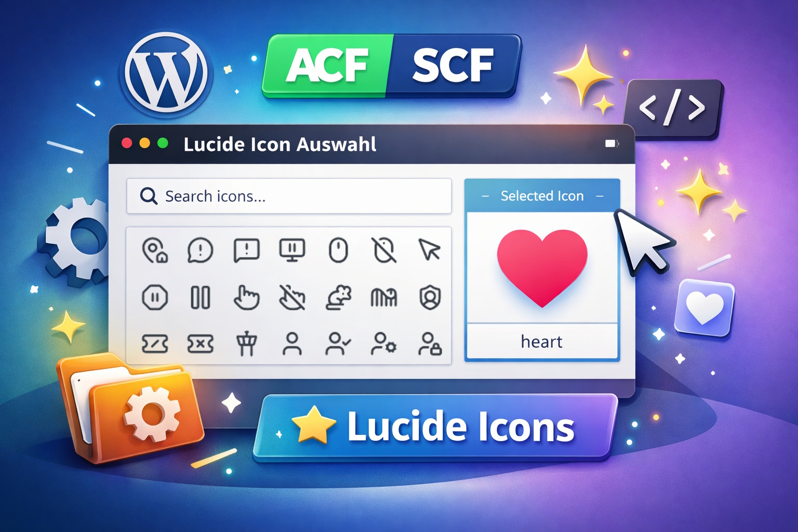Click the ACF green tab
The image size is (798, 532).
click(328, 65)
